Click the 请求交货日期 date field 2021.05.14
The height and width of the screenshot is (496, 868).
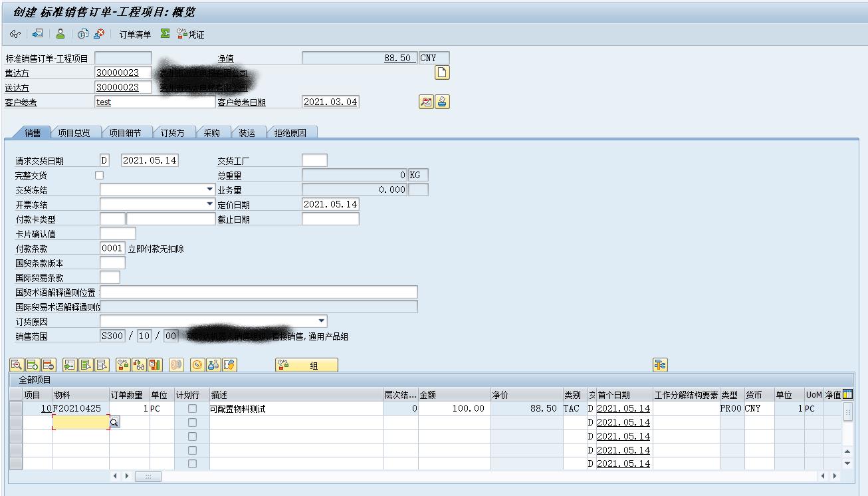150,160
